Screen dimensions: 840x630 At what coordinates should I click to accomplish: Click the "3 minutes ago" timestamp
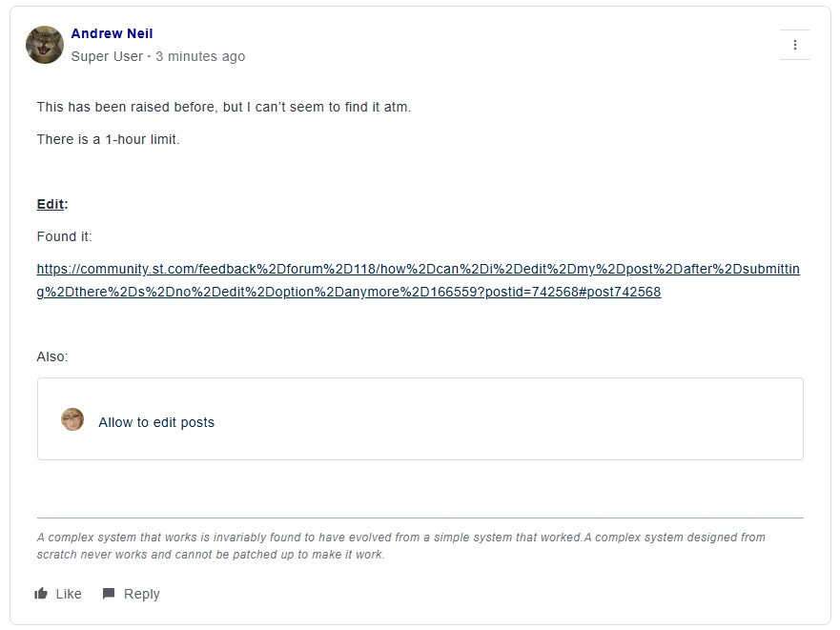click(x=200, y=56)
